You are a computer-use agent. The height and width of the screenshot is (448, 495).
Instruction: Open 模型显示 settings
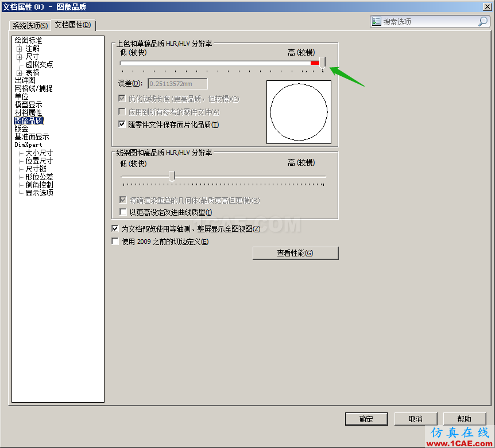click(28, 104)
